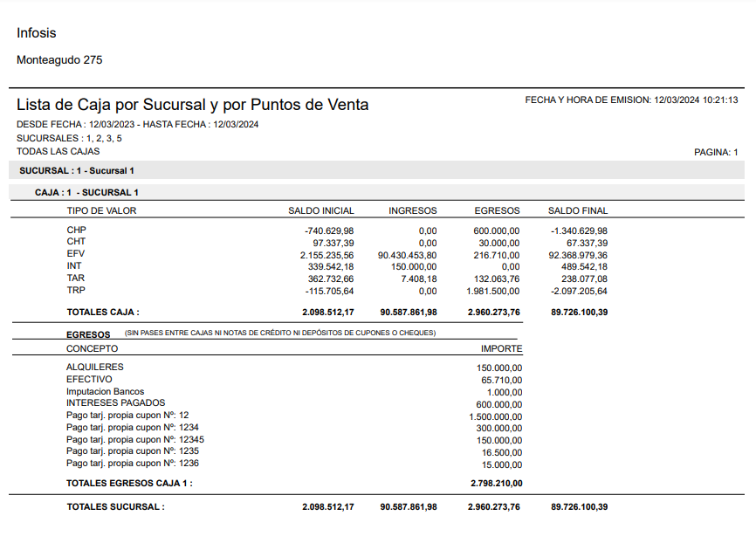Image resolution: width=756 pixels, height=557 pixels.
Task: Click the importe 65.710,00
Action: [501, 381]
